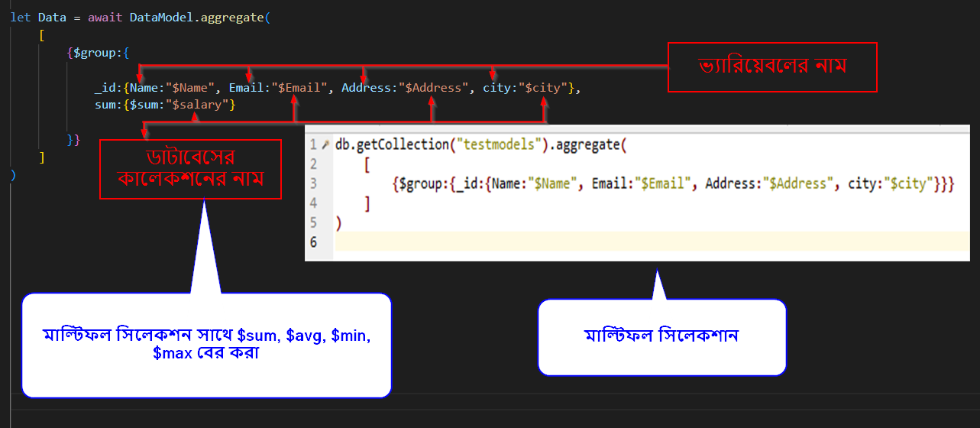The image size is (980, 428).
Task: Click line number 3 in the shell gutter
Action: 313,184
